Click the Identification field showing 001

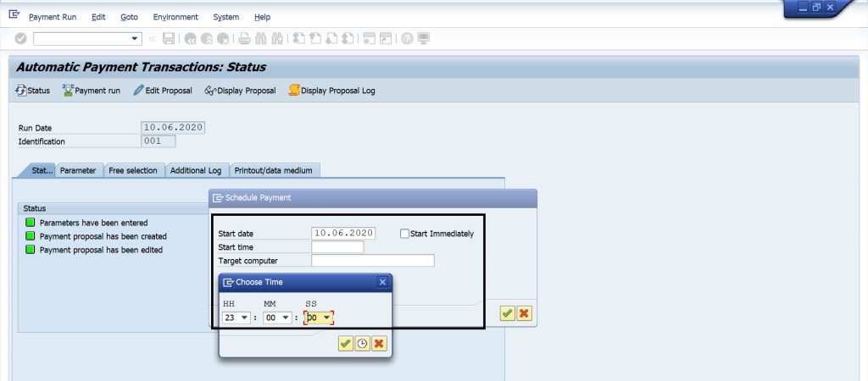(159, 141)
